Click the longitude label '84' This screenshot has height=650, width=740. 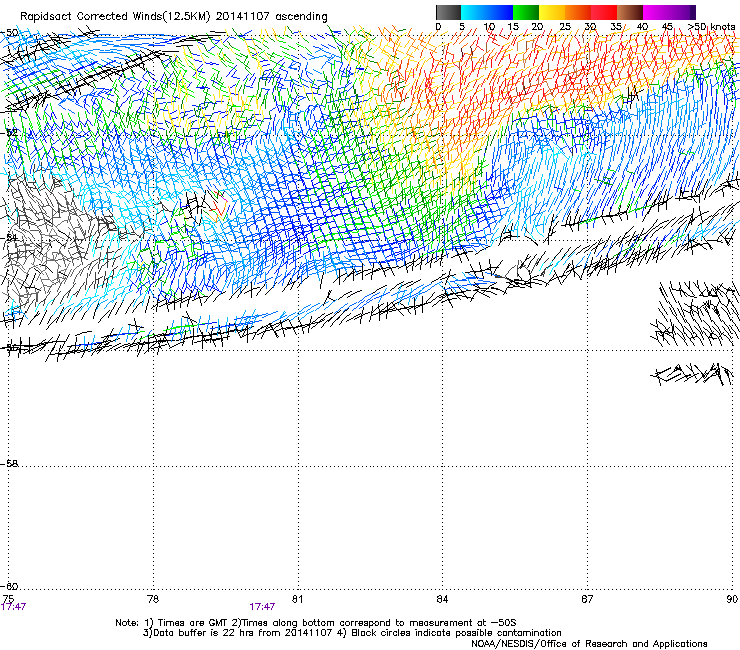click(442, 599)
